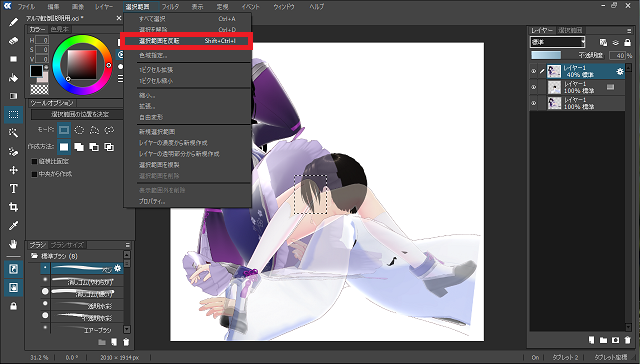This screenshot has height=364, width=640.
Task: Add a new layer folder in the Layer panel
Action: pos(603,340)
